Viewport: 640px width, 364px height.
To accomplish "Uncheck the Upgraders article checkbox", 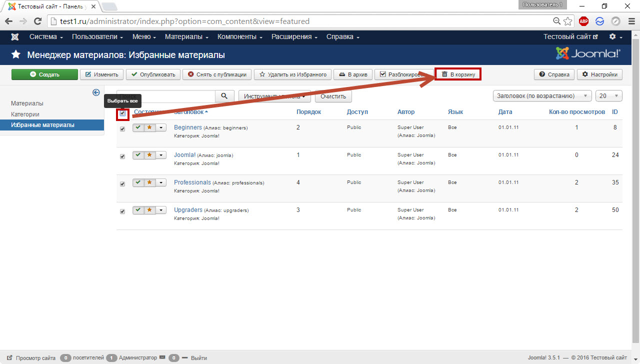I will pyautogui.click(x=123, y=211).
